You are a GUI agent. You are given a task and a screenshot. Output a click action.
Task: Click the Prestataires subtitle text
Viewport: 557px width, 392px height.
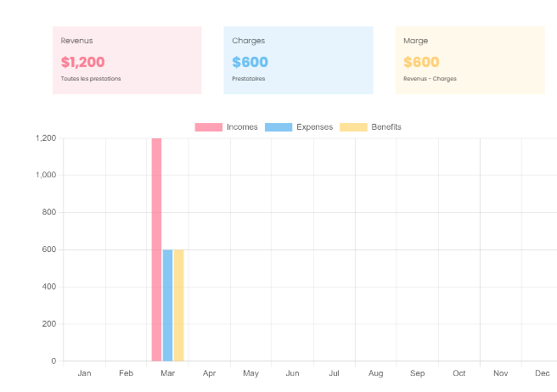click(x=248, y=79)
